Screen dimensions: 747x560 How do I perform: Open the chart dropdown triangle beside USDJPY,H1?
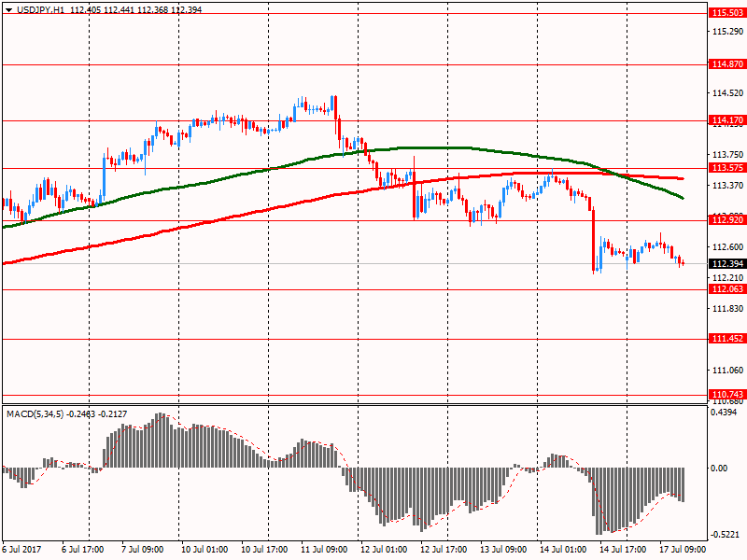(8, 10)
